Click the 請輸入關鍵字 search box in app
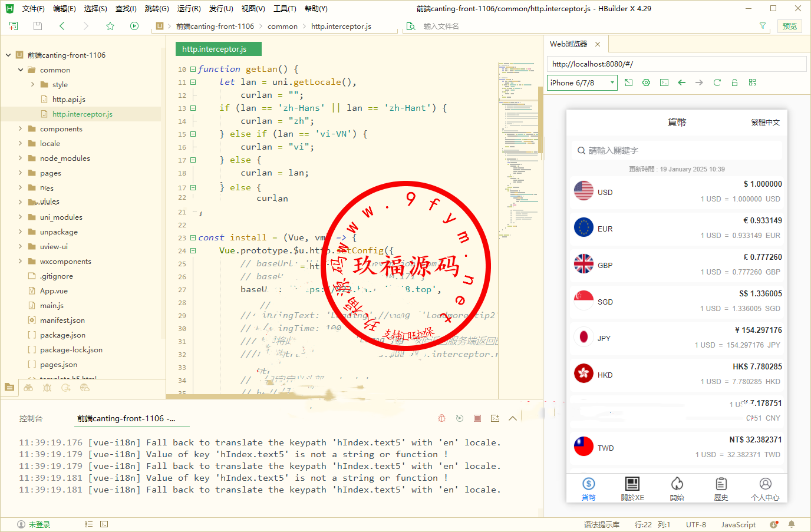The image size is (811, 532). (677, 150)
